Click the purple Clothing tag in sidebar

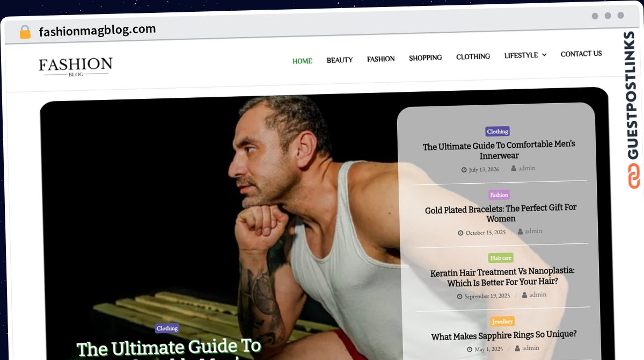point(497,131)
